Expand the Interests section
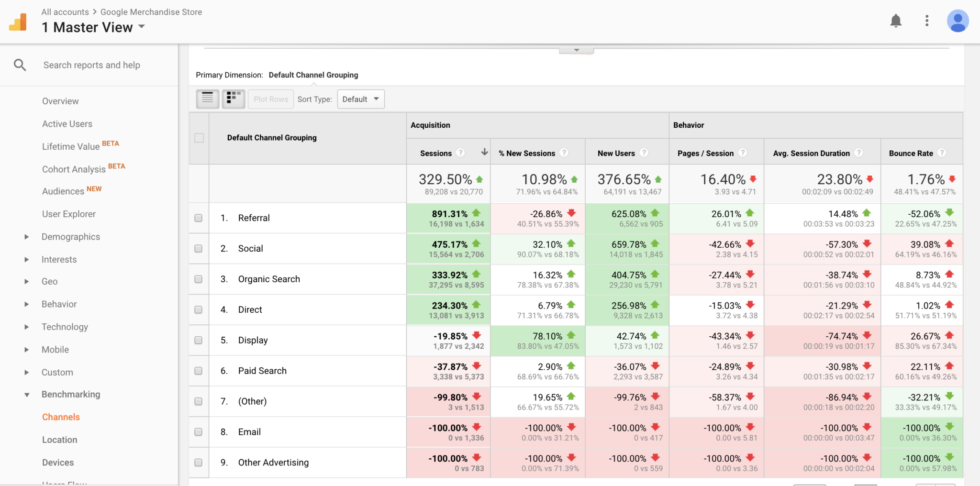 (27, 259)
